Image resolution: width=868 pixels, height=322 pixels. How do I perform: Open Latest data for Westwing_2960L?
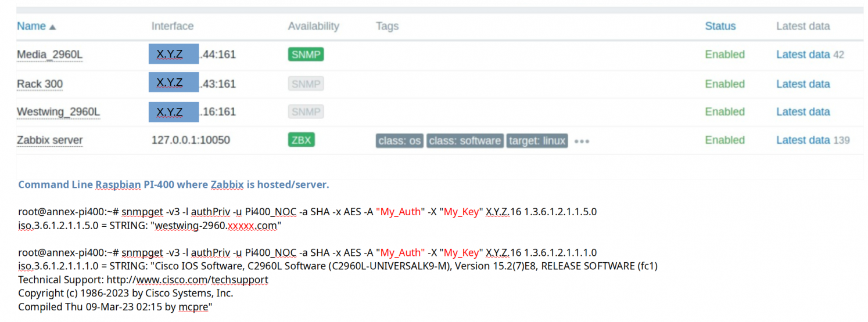803,112
